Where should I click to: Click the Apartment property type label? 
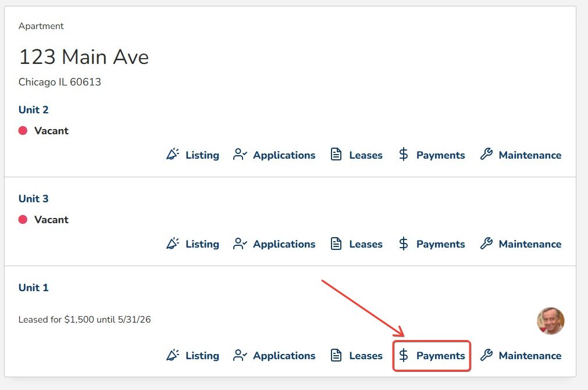[41, 26]
